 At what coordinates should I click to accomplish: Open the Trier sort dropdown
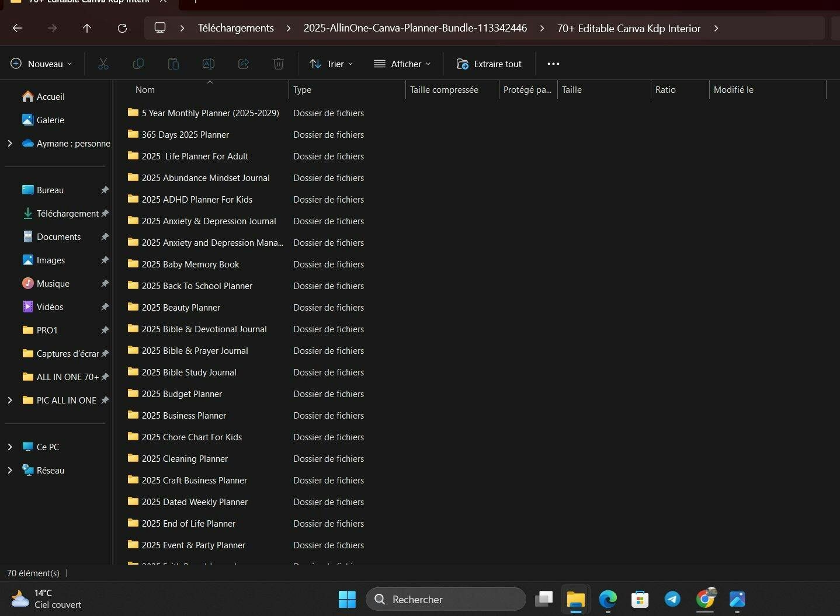[x=331, y=64]
